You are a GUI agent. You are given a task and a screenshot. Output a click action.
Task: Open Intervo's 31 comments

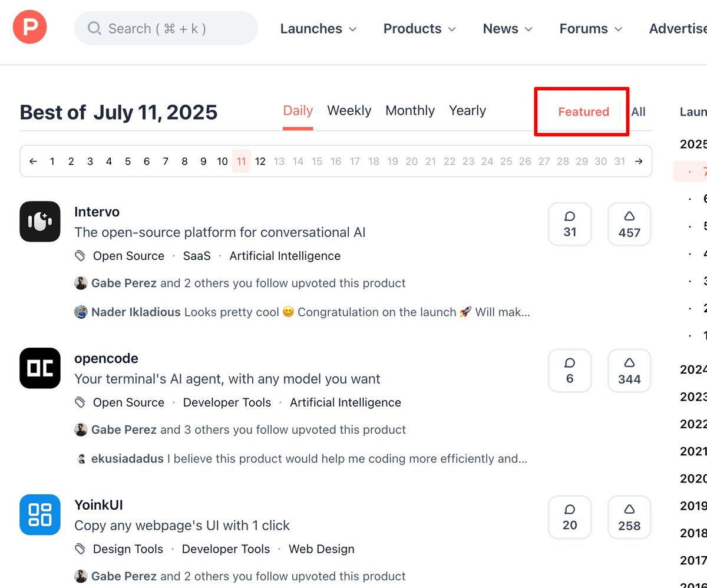tap(570, 224)
